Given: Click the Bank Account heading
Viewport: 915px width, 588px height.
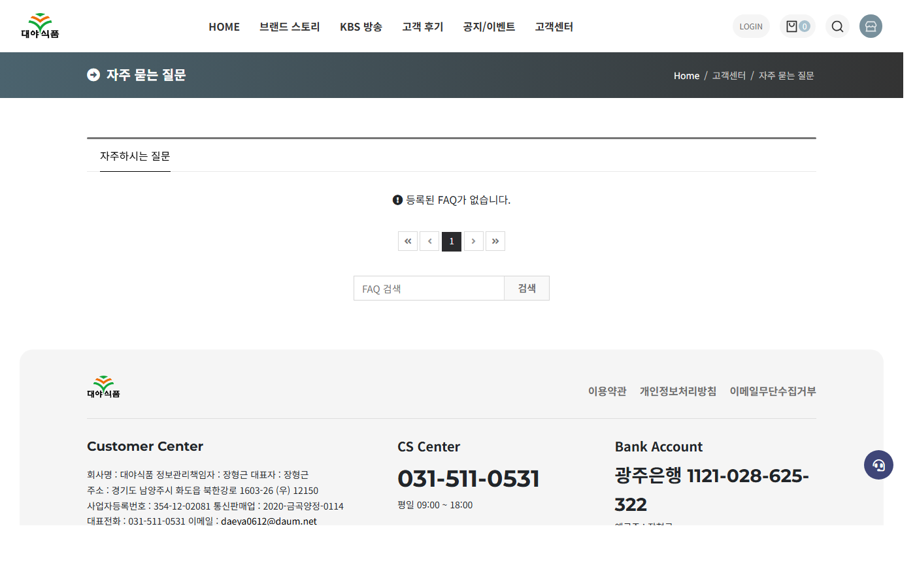Looking at the screenshot, I should coord(659,447).
